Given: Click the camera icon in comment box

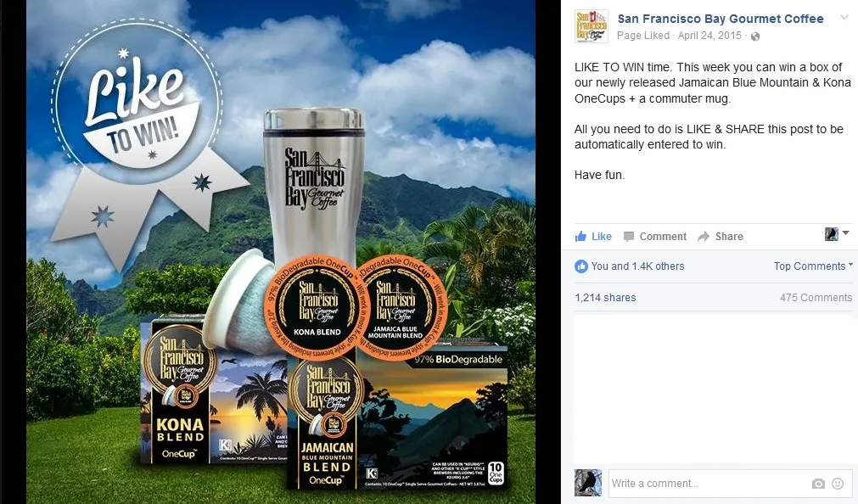Looking at the screenshot, I should pyautogui.click(x=818, y=483).
